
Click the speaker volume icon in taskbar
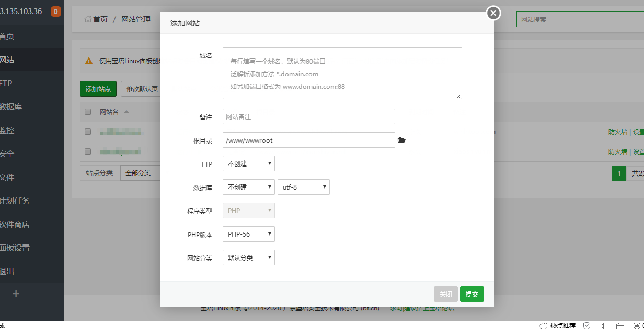tap(602, 325)
